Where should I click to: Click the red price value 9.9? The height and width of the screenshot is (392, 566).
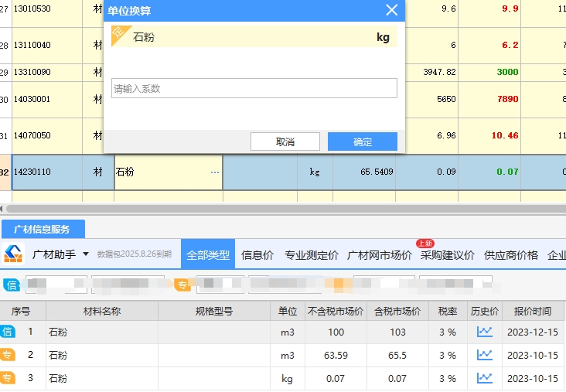[510, 9]
